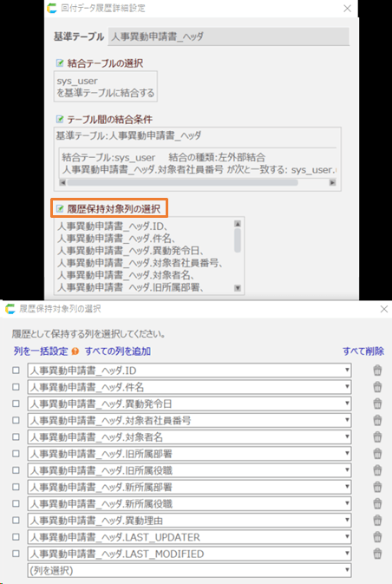
Task: Click すべて削除 link
Action: click(x=363, y=351)
